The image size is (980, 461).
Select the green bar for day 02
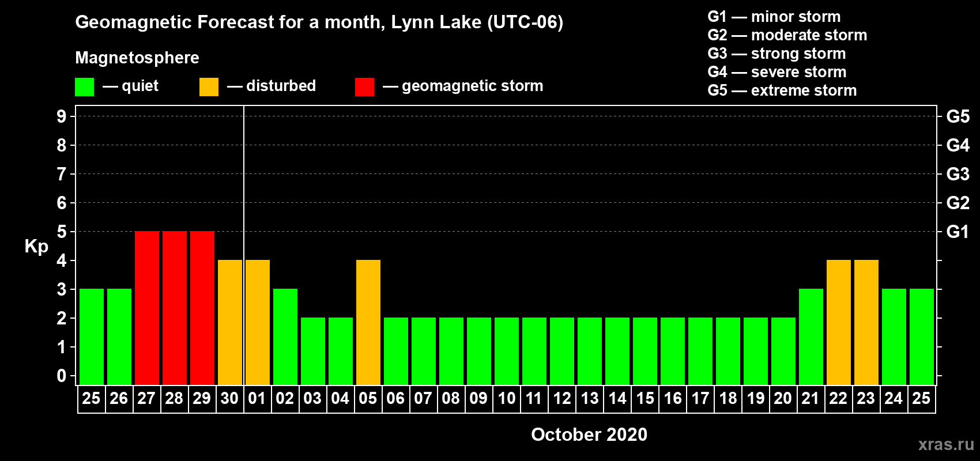click(285, 337)
